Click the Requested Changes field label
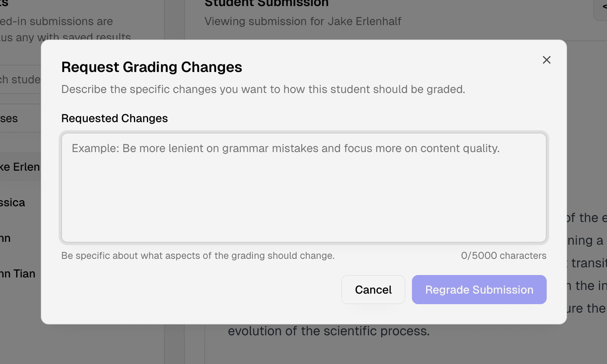This screenshot has width=607, height=364. coord(115,118)
